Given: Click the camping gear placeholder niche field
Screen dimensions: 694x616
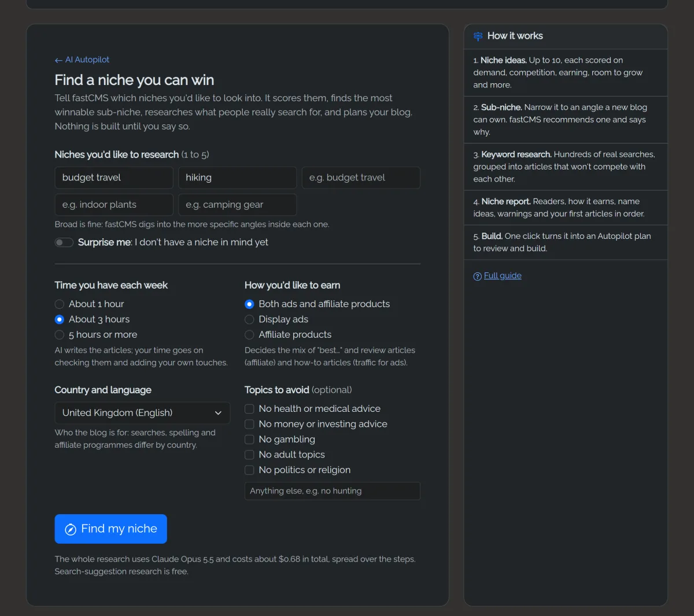Looking at the screenshot, I should click(237, 205).
